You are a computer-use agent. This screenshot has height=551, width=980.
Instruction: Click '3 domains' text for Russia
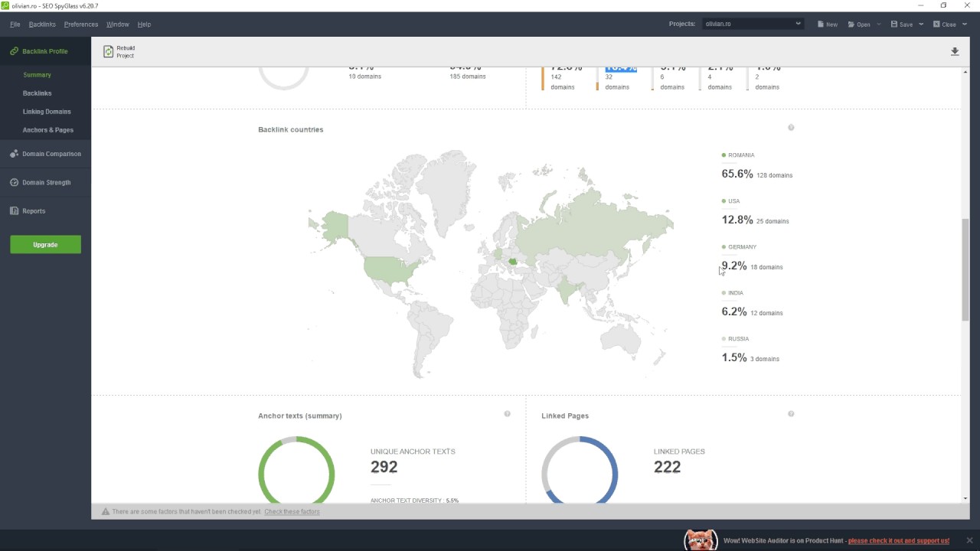pos(765,359)
